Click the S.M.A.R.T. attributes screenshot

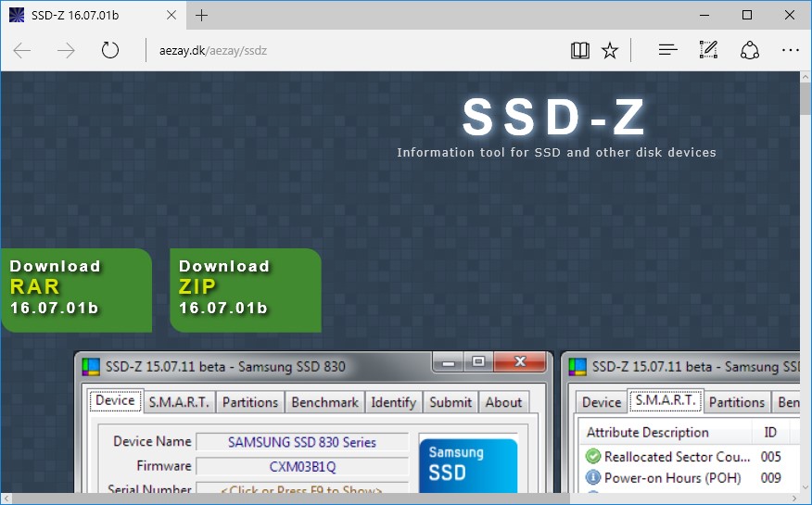682,426
